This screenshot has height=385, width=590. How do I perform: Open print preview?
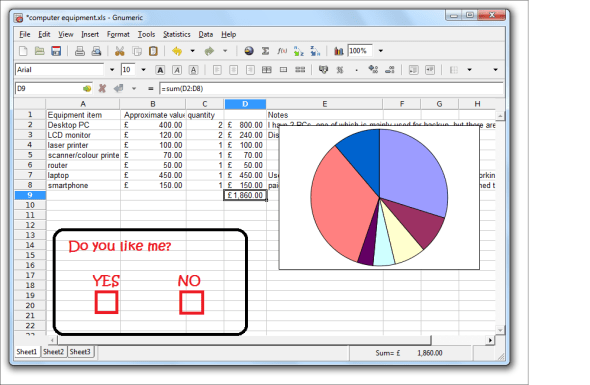96,51
